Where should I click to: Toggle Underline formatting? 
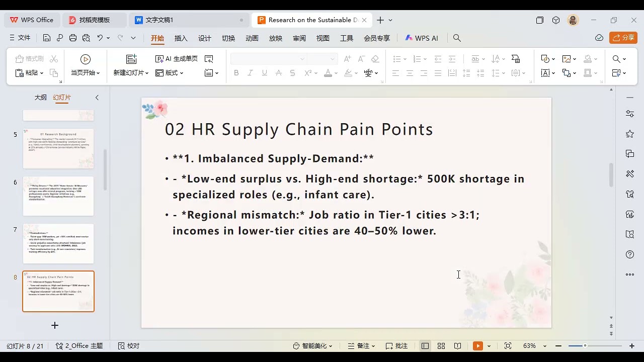pyautogui.click(x=264, y=73)
